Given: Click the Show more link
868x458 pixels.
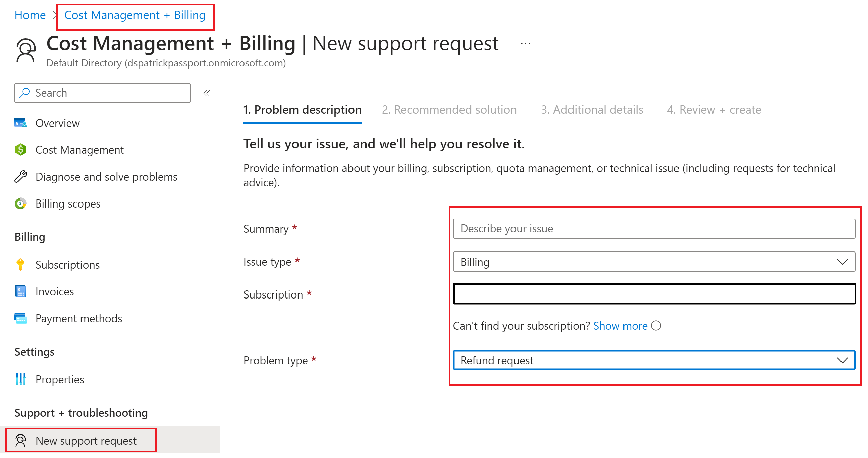Looking at the screenshot, I should (x=620, y=326).
